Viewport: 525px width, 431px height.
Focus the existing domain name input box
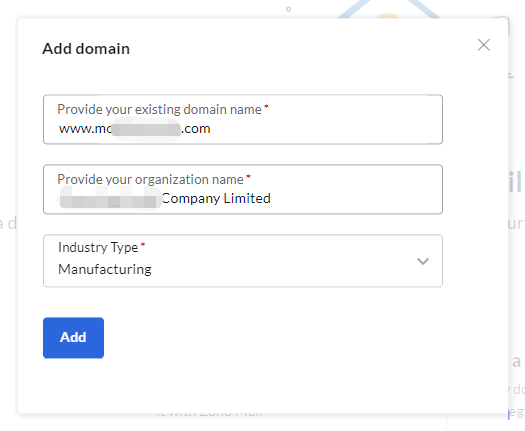(x=243, y=120)
